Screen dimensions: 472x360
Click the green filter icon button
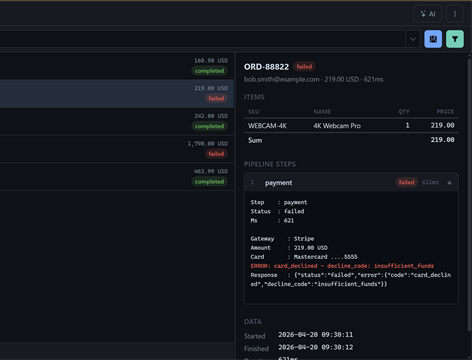coord(455,39)
